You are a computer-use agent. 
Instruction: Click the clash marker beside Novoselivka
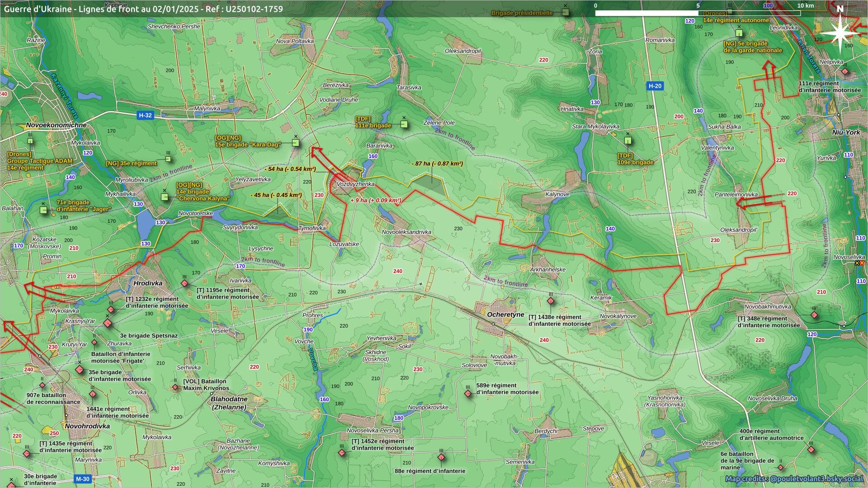point(859,263)
